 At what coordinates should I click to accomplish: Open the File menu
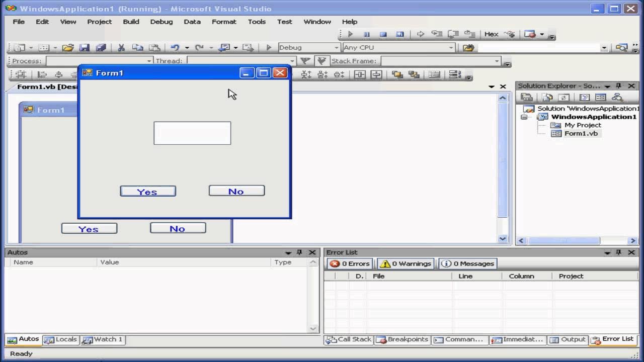[x=19, y=22]
